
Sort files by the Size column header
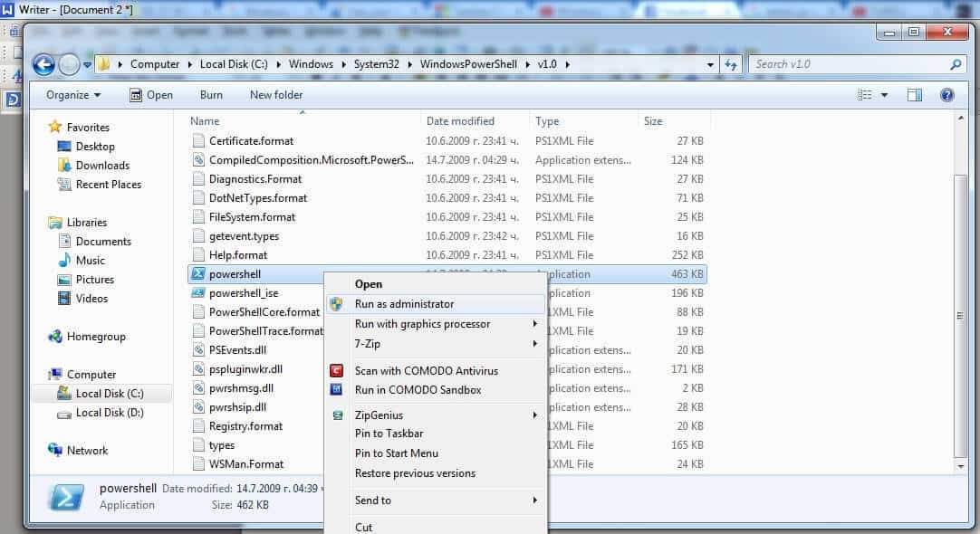tap(653, 121)
